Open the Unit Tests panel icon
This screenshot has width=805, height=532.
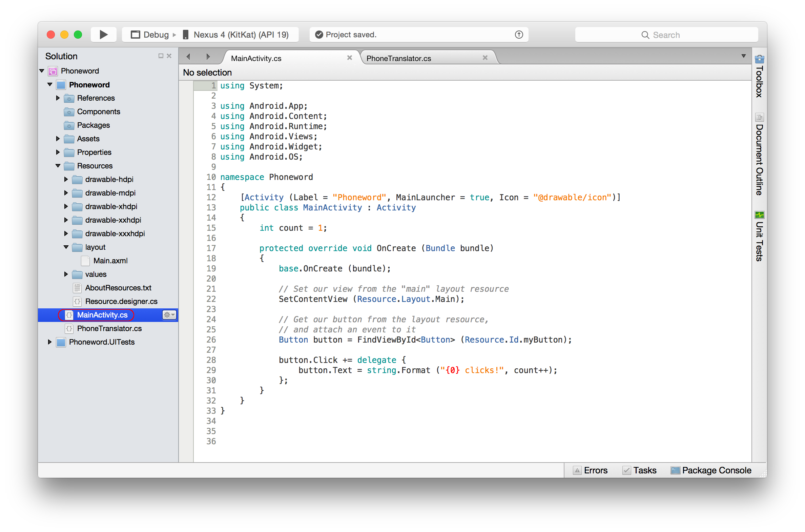click(x=759, y=215)
